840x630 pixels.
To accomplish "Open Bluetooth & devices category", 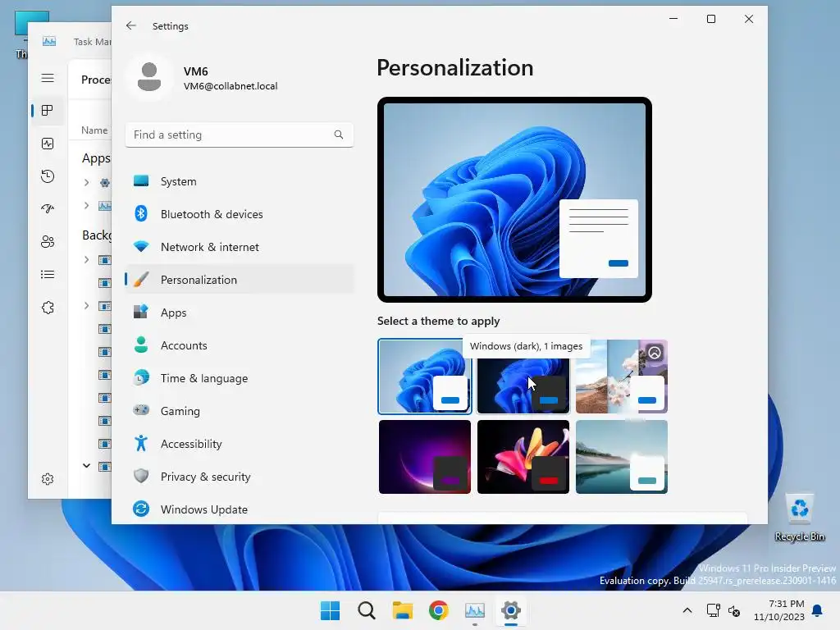I will [240, 214].
